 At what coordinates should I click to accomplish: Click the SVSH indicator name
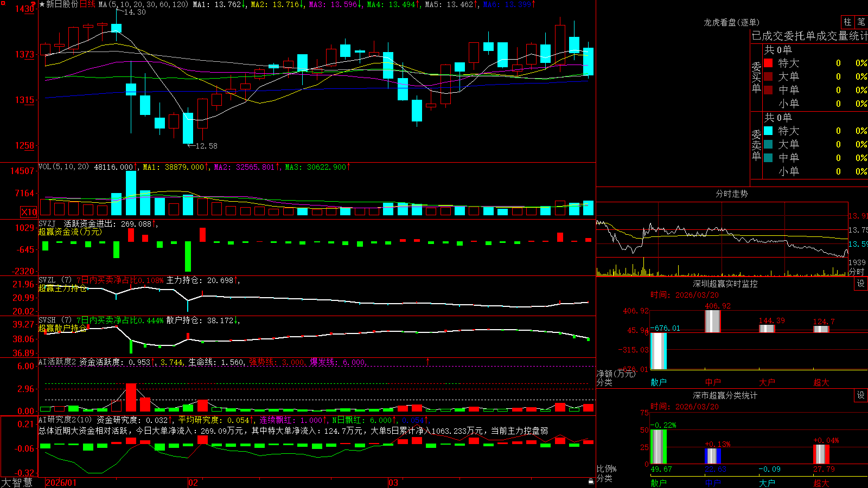click(x=47, y=320)
